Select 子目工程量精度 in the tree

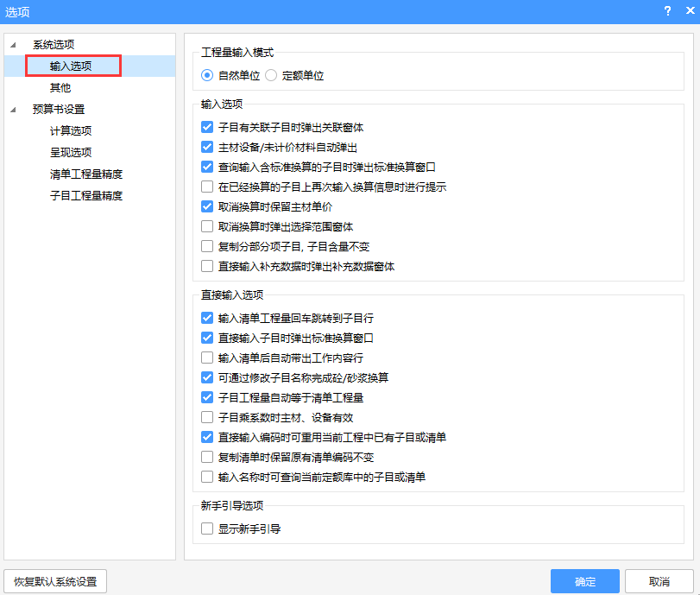(x=86, y=196)
